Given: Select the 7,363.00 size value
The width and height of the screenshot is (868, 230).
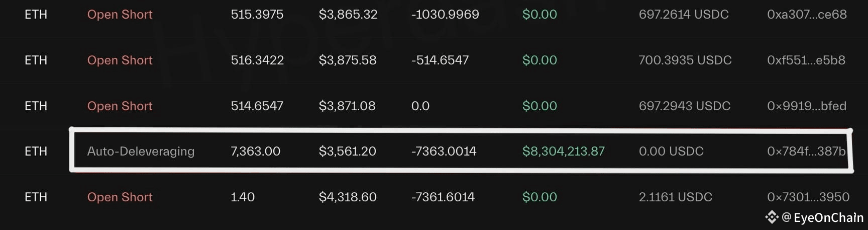Looking at the screenshot, I should pos(255,151).
